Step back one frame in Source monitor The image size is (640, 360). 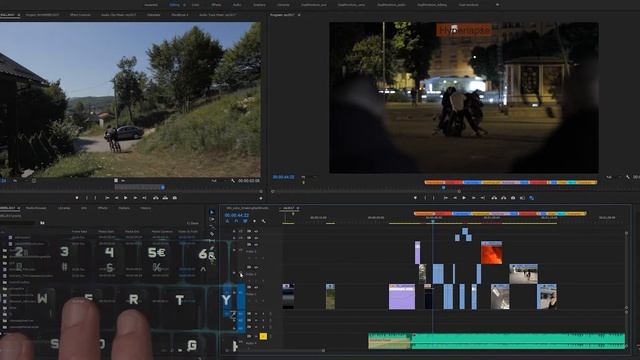pyautogui.click(x=116, y=198)
